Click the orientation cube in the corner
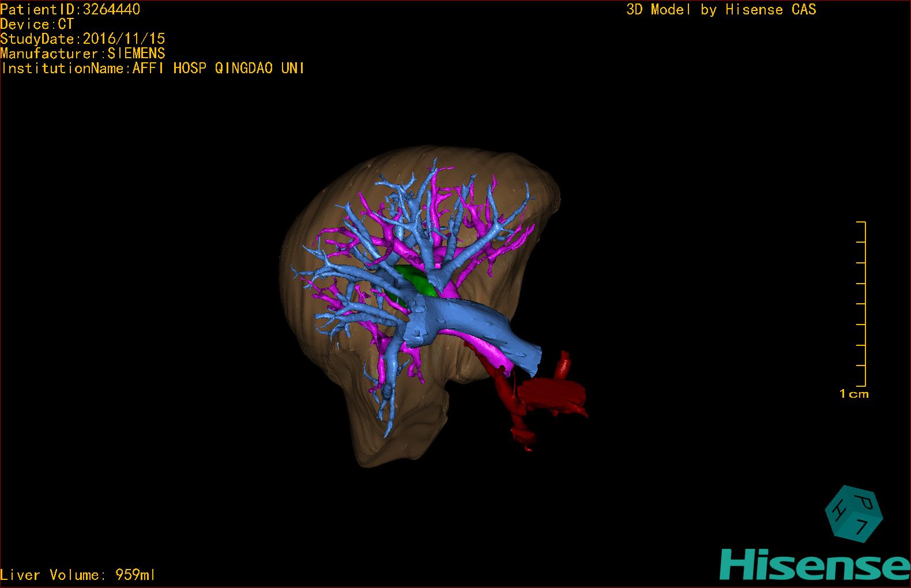This screenshot has width=911, height=588. pos(854,514)
